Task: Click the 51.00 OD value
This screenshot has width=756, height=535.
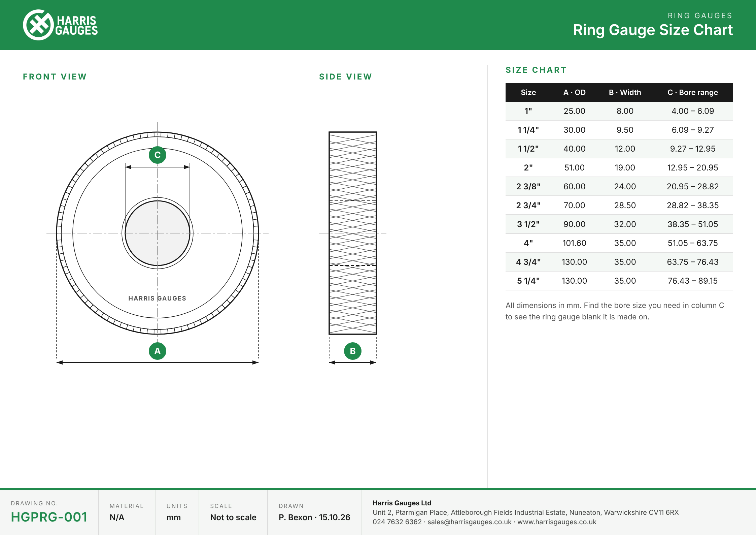Action: click(x=575, y=168)
